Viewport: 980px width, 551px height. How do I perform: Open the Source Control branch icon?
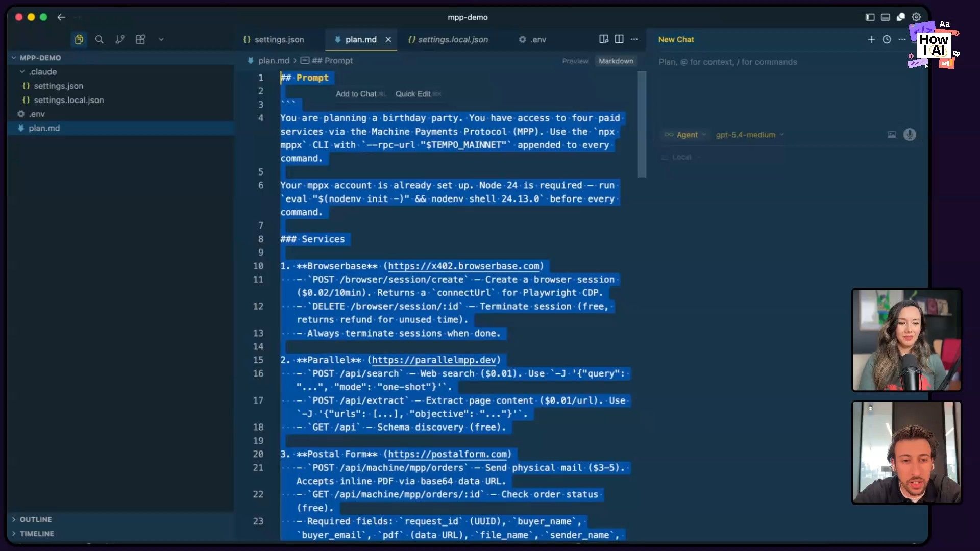pyautogui.click(x=120, y=39)
